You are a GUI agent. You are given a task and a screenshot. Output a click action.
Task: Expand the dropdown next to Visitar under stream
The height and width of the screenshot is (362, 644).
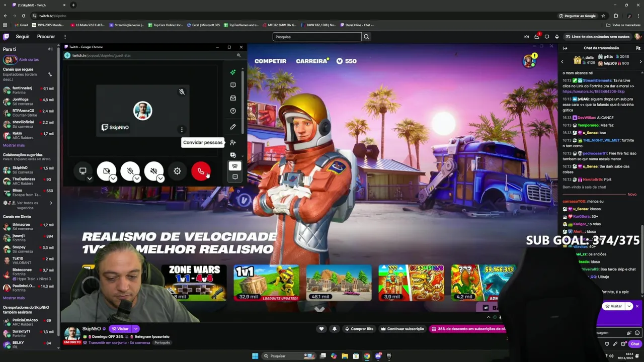(135, 329)
